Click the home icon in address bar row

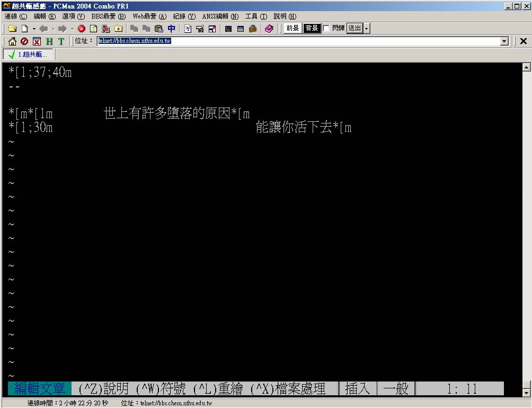[x=12, y=41]
